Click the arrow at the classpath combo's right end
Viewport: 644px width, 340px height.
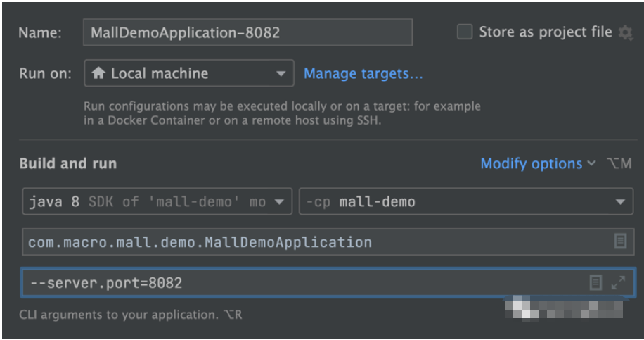619,202
